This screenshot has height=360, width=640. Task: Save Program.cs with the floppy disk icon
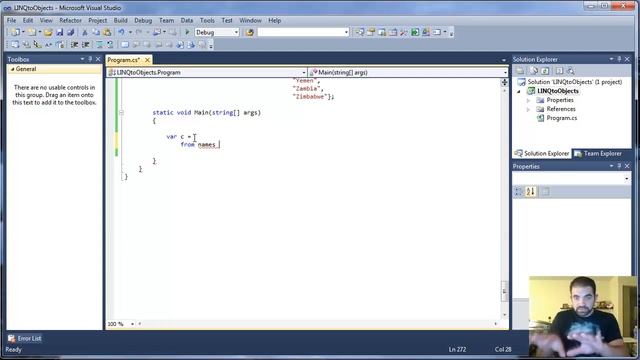pyautogui.click(x=60, y=32)
